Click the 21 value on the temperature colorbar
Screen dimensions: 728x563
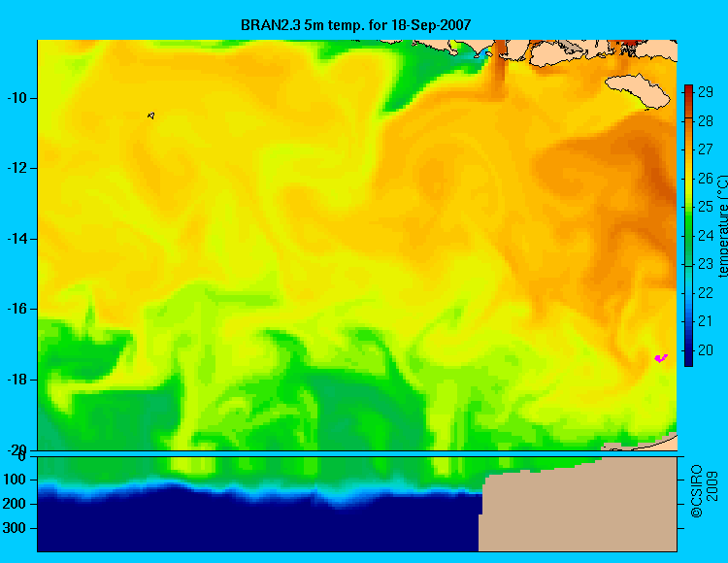click(706, 321)
